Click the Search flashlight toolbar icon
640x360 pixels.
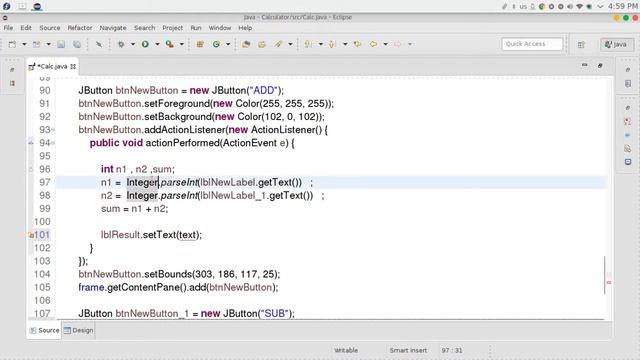[x=278, y=44]
